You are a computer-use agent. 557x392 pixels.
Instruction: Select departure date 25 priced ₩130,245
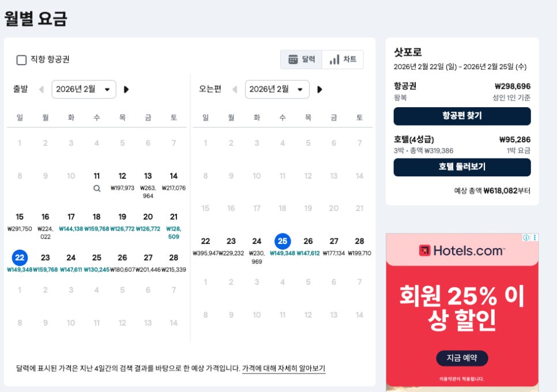97,263
